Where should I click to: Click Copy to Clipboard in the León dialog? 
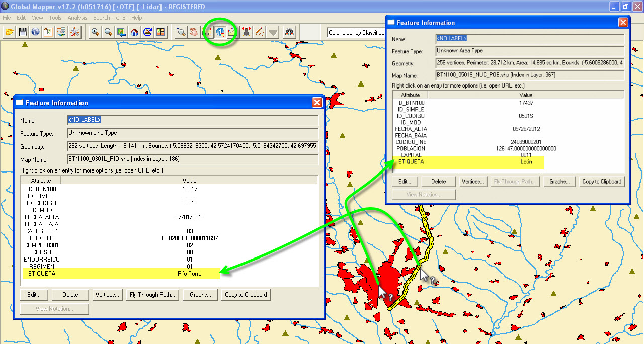point(602,181)
